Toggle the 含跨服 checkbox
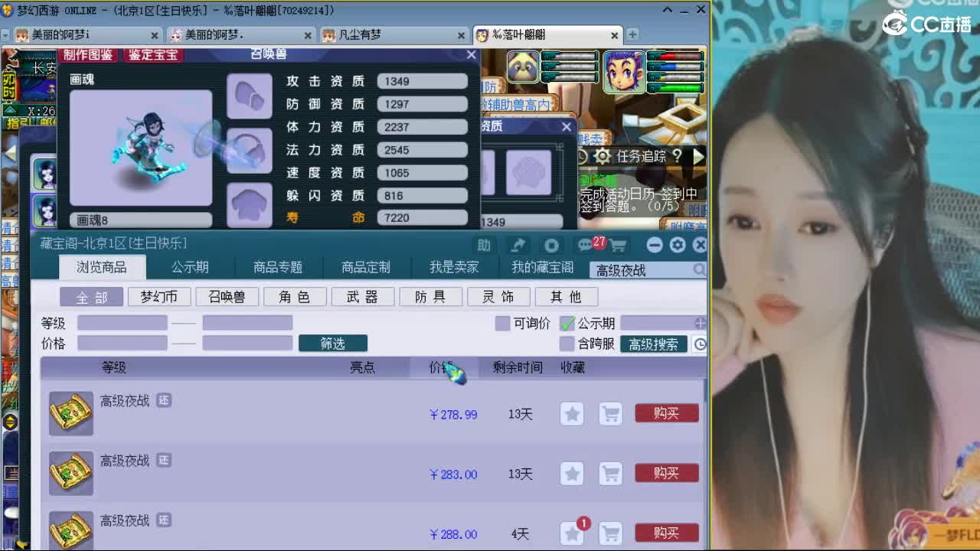The image size is (980, 551). click(x=567, y=344)
